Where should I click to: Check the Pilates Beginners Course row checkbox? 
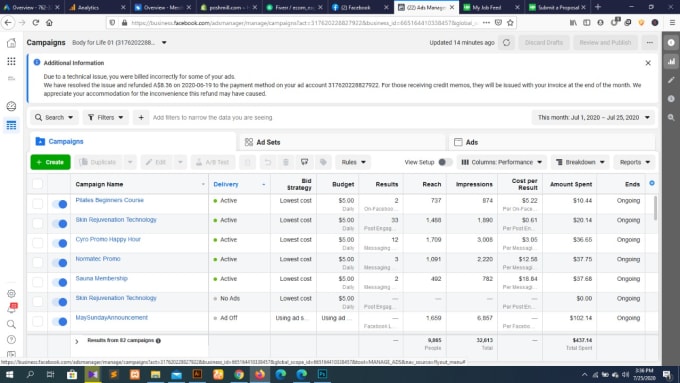click(x=38, y=204)
